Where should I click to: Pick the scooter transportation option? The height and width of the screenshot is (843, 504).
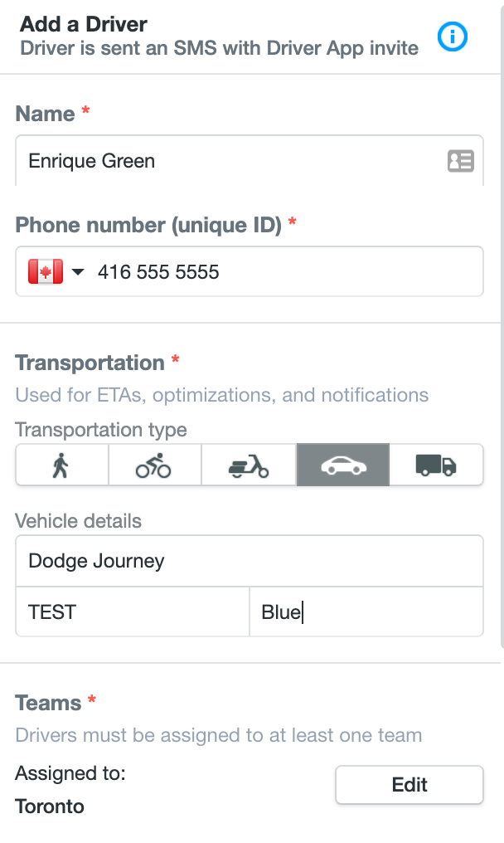click(249, 465)
